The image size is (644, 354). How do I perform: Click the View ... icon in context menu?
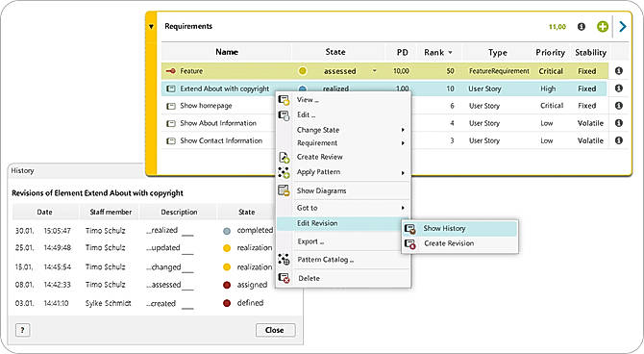[x=284, y=100]
